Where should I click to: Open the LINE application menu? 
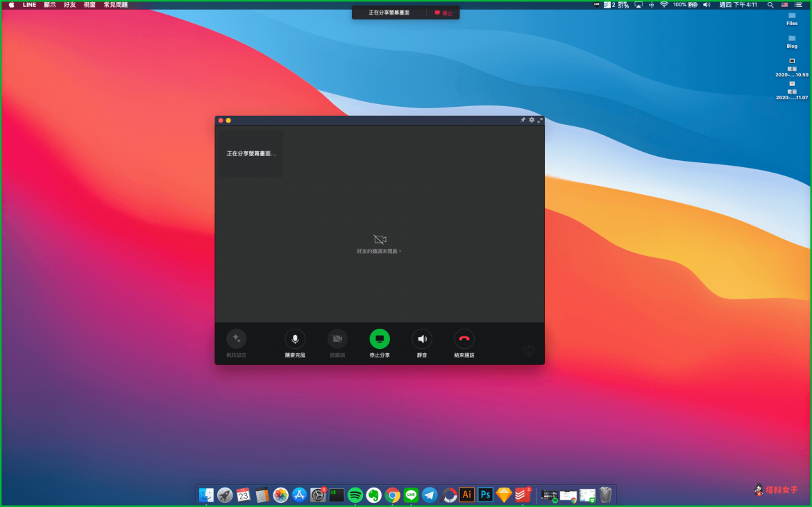point(29,5)
